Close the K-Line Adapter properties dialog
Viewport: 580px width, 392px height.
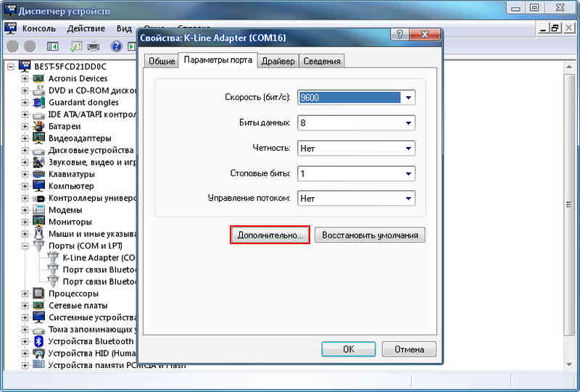click(x=424, y=35)
